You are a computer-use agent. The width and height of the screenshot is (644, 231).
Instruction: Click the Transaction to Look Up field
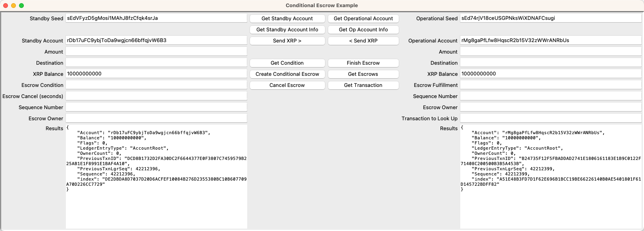[x=551, y=118]
